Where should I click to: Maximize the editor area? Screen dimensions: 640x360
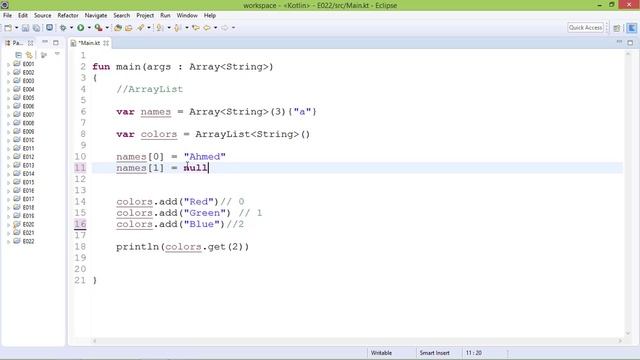coord(630,42)
